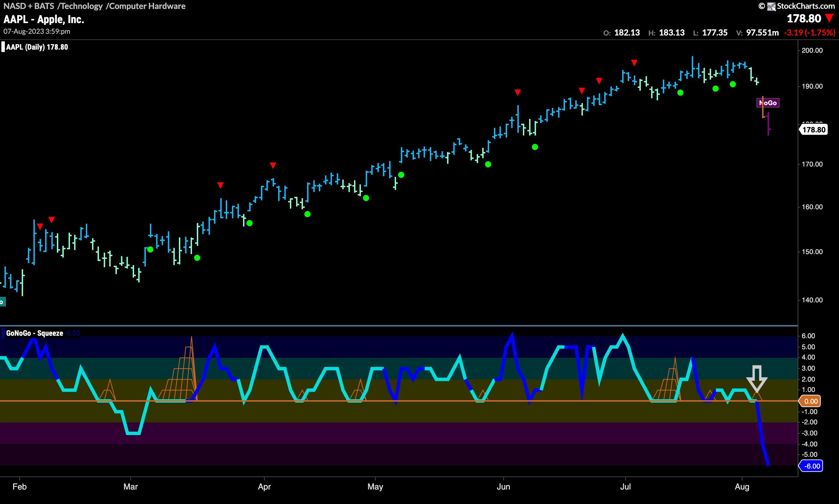
Task: Click the green dot just after the Mar label
Action: (x=150, y=249)
